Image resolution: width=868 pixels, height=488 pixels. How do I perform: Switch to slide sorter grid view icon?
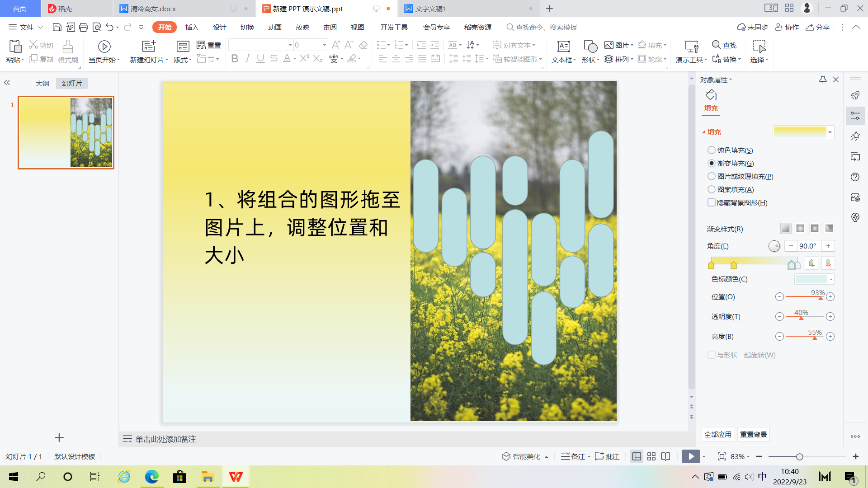tap(651, 456)
